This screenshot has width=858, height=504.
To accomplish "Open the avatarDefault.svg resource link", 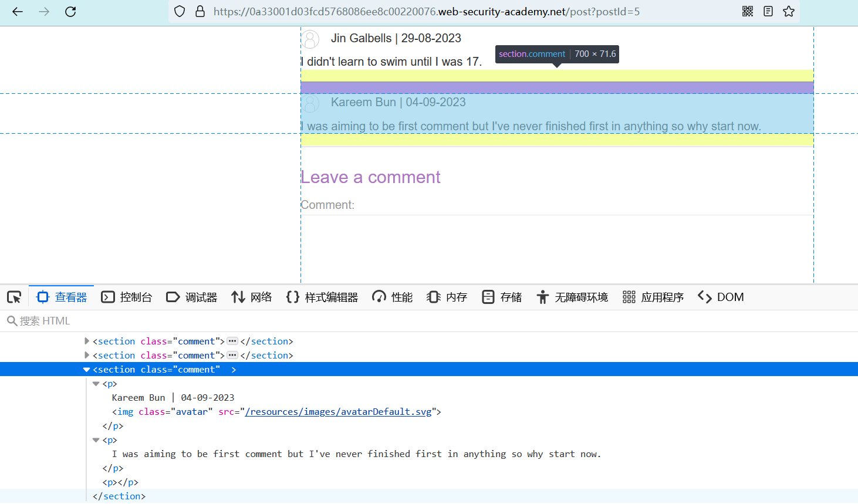I will coord(339,412).
